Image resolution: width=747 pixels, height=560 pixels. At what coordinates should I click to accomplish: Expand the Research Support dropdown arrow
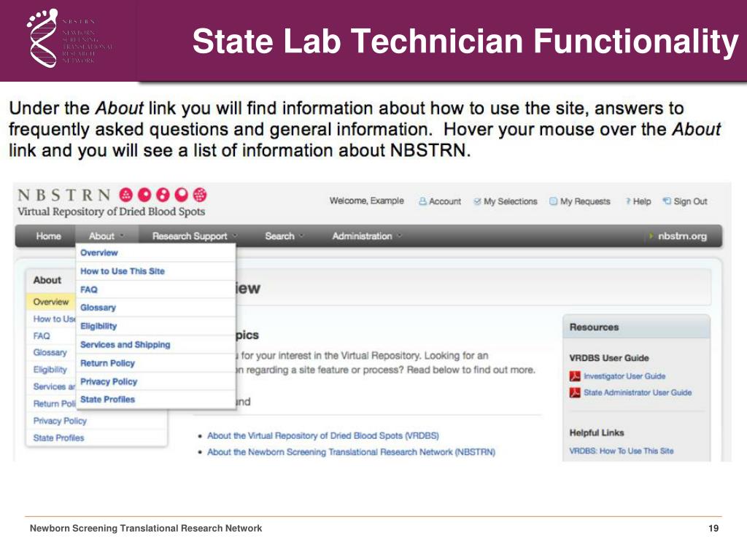(235, 236)
